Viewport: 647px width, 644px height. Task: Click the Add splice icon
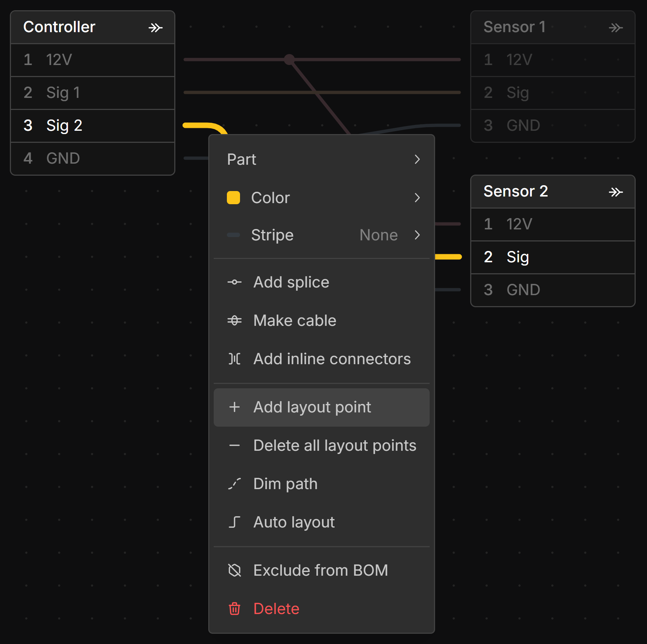point(234,282)
